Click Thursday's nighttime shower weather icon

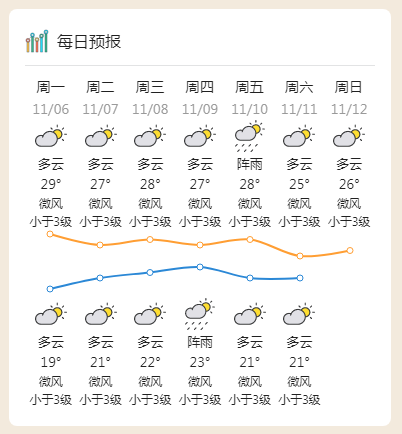pos(200,314)
